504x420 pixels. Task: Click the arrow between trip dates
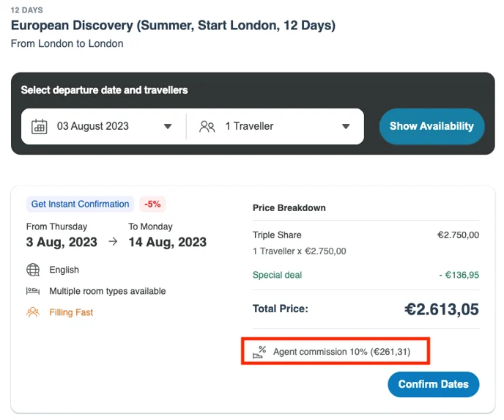[113, 241]
